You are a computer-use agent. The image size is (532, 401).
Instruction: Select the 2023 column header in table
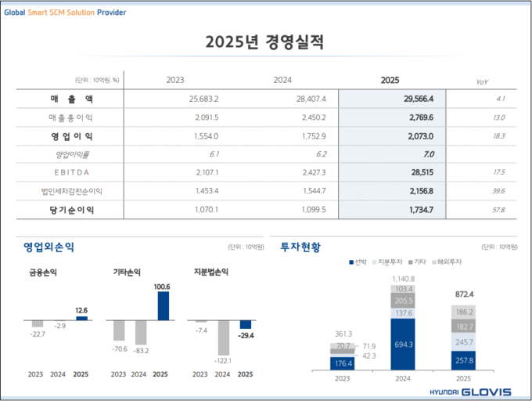175,80
